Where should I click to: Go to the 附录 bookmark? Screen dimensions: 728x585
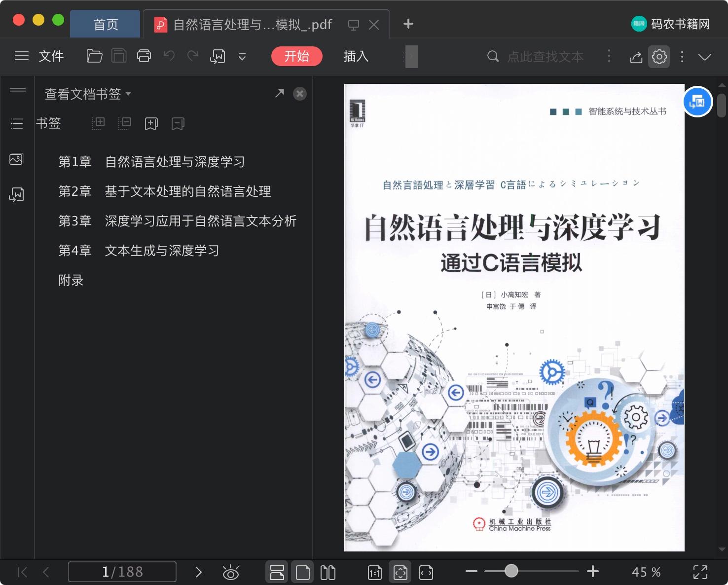click(x=71, y=280)
